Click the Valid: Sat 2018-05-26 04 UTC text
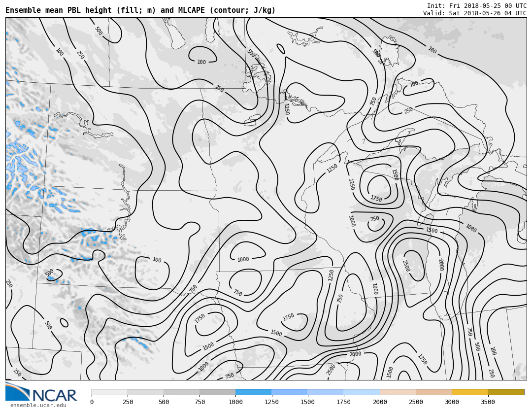Screen dimensions: 532x411 pyautogui.click(x=475, y=13)
